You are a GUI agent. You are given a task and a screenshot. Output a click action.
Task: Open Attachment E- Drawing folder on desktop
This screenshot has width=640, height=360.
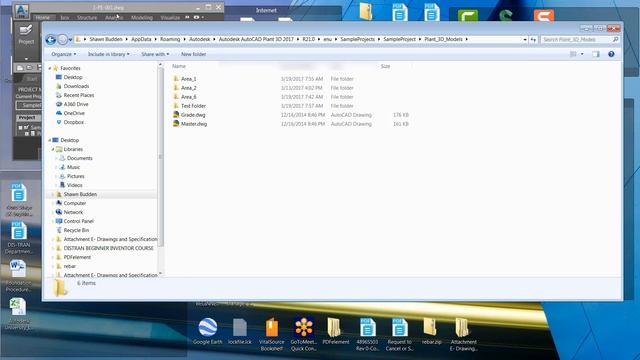click(463, 335)
